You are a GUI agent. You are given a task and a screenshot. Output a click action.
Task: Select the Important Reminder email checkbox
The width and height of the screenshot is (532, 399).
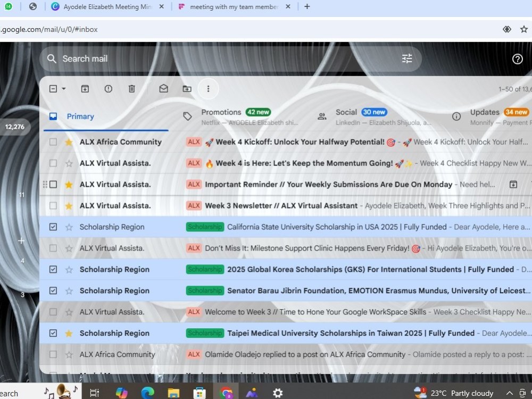tap(53, 185)
